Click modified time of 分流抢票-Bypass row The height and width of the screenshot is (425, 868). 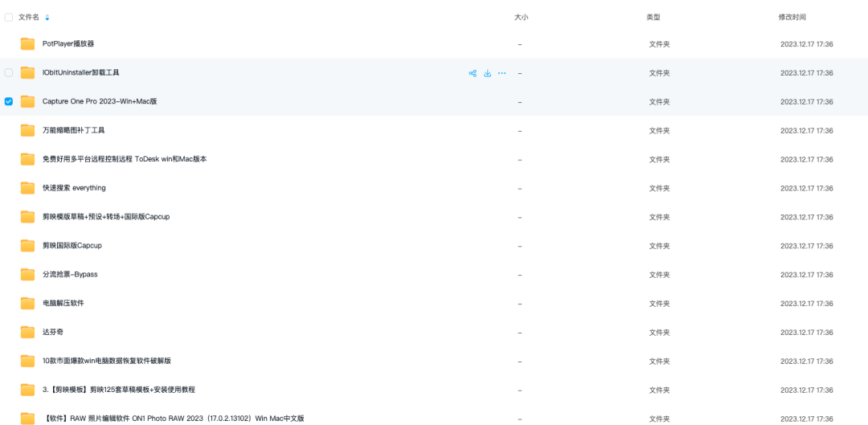point(807,275)
